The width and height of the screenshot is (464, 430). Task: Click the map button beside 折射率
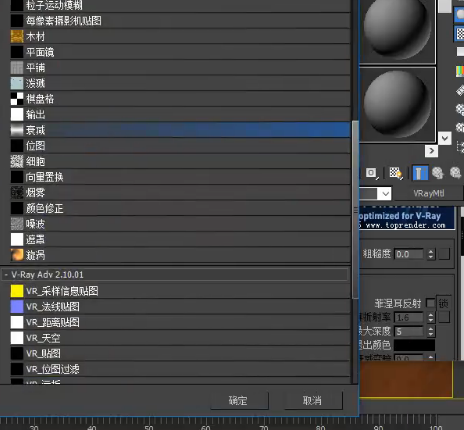[444, 317]
